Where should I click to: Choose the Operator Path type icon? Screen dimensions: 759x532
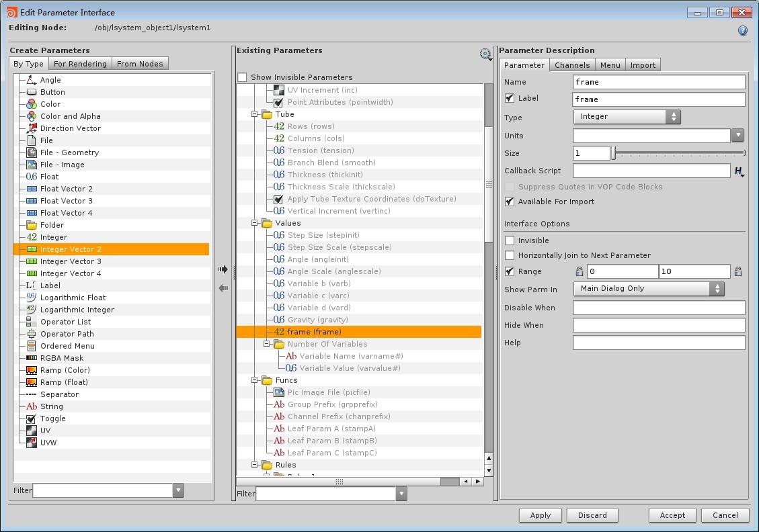tap(32, 334)
